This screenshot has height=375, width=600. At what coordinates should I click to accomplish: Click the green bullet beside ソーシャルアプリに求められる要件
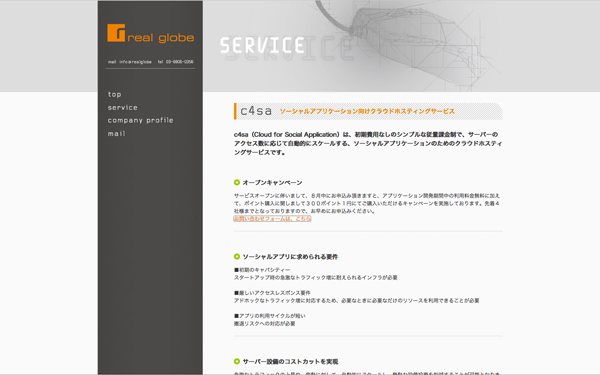tap(237, 257)
